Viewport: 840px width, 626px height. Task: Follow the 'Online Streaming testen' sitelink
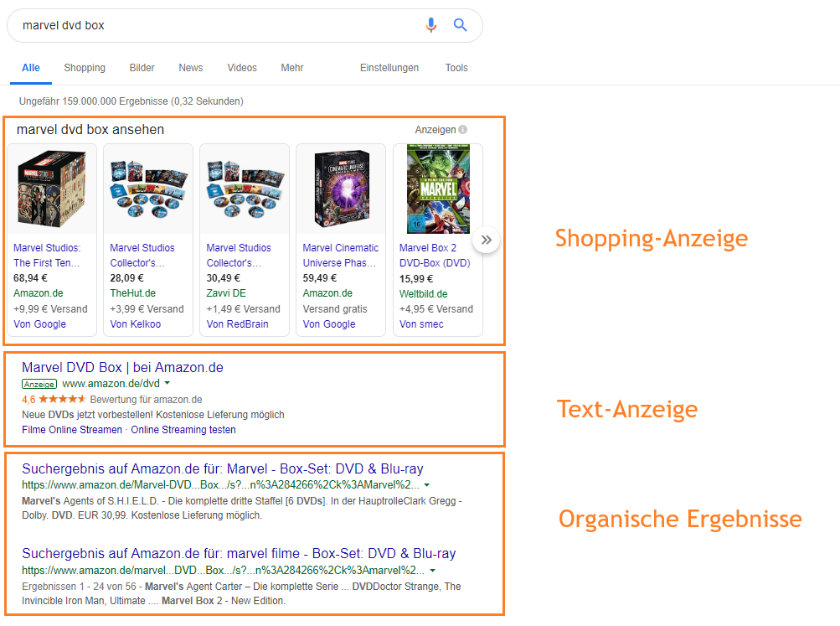183,430
